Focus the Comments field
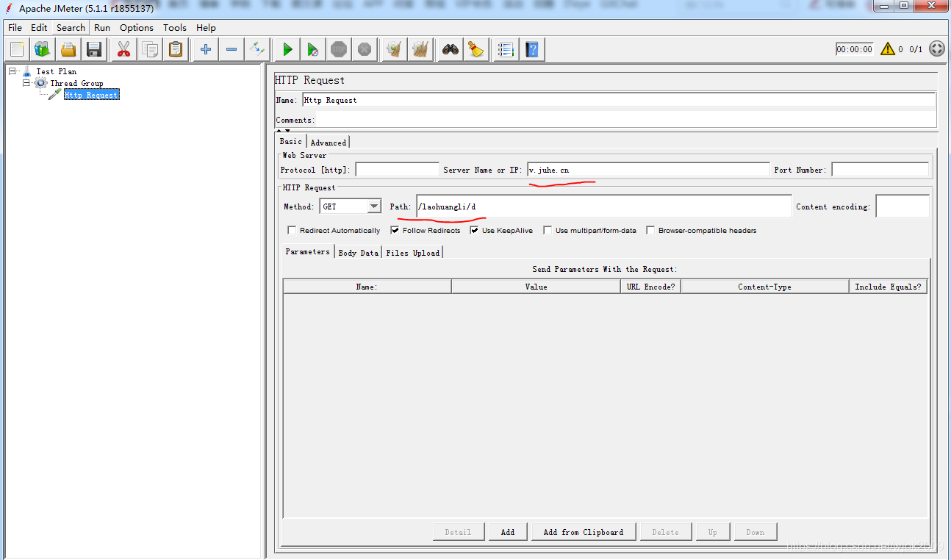Screen dimensions: 951x560 pyautogui.click(x=626, y=120)
